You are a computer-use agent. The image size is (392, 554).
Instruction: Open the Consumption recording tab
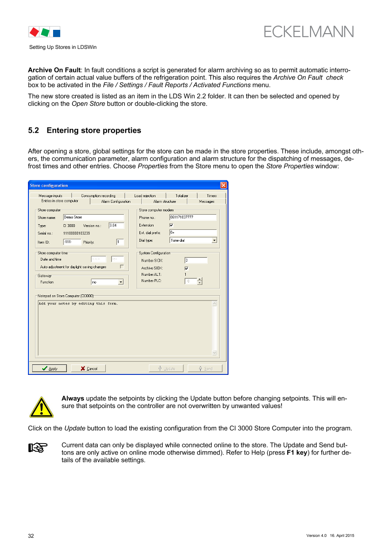click(x=98, y=196)
